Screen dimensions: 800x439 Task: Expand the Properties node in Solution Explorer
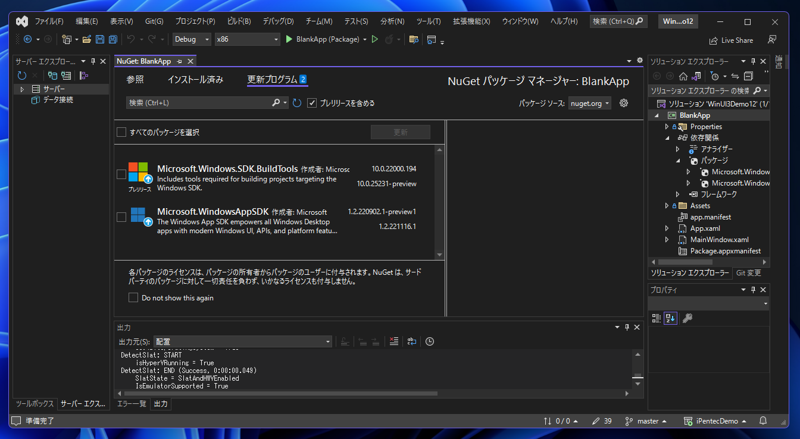click(666, 127)
